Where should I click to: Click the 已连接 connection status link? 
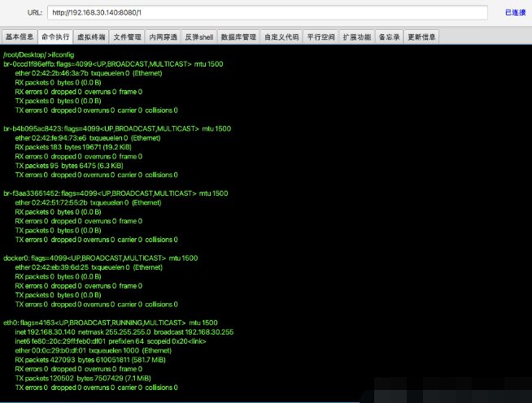tap(515, 12)
